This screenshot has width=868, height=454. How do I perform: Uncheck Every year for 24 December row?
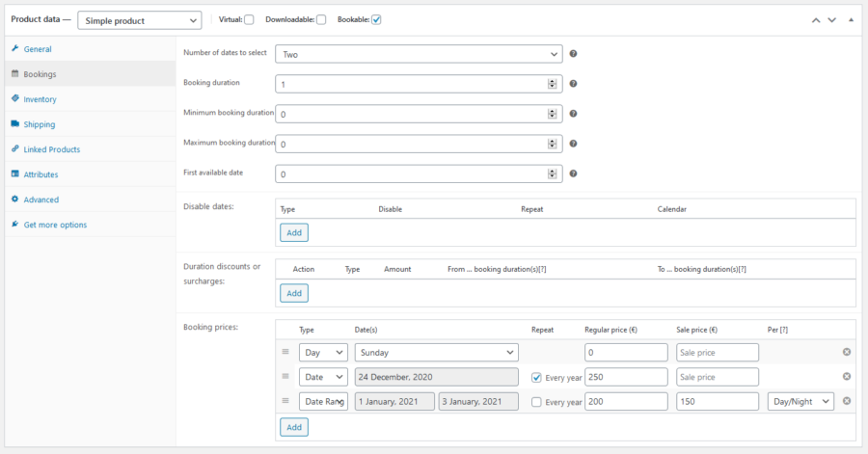(x=536, y=378)
